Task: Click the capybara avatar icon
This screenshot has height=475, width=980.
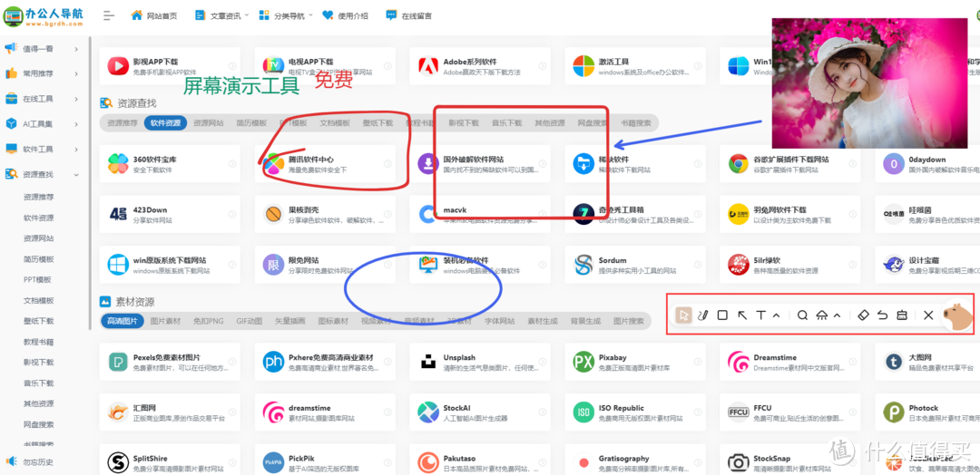Action: coord(958,315)
